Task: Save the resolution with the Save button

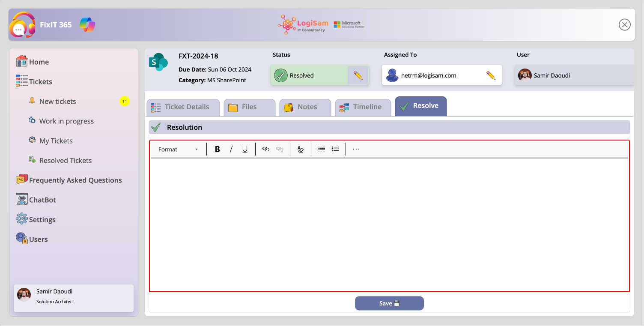Action: [x=389, y=303]
